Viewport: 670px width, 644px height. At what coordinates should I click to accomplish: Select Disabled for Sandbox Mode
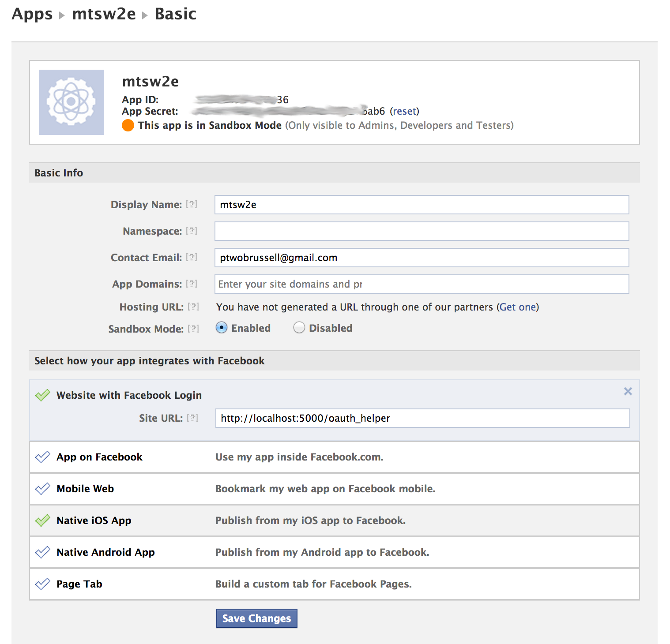[299, 328]
